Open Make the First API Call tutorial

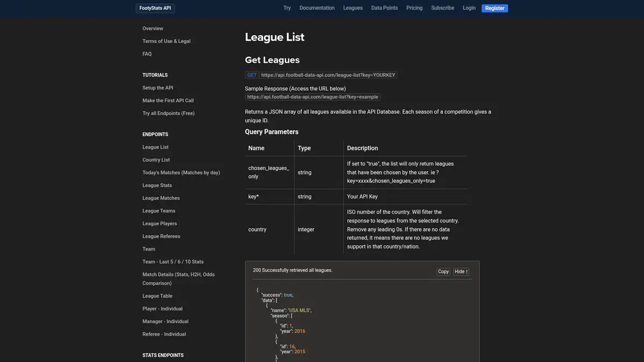pos(168,101)
